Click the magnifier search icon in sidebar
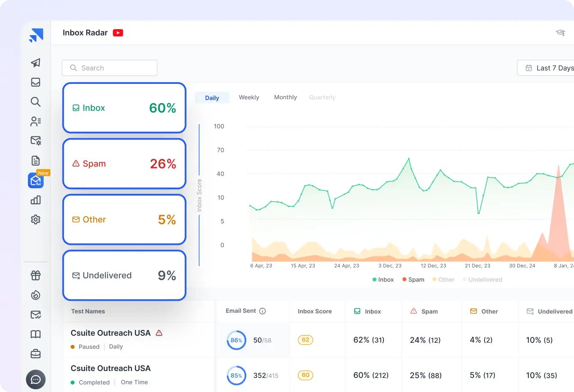This screenshot has width=574, height=392. click(36, 102)
